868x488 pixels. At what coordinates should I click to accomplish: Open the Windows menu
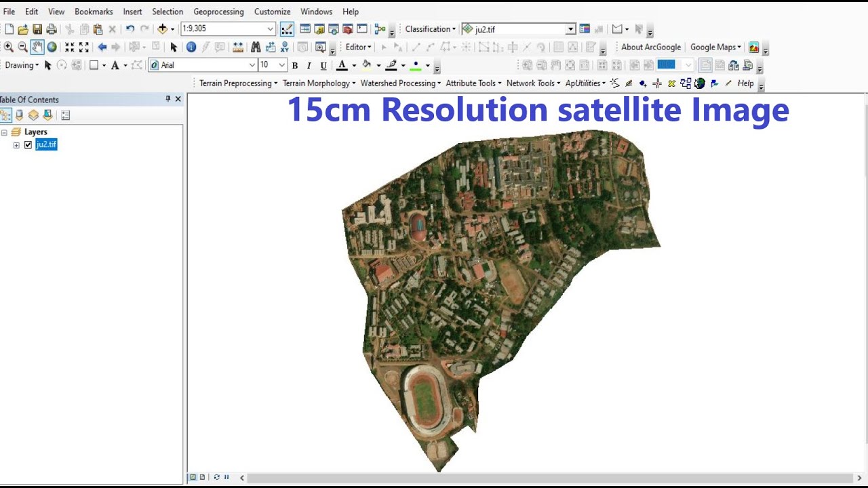316,12
